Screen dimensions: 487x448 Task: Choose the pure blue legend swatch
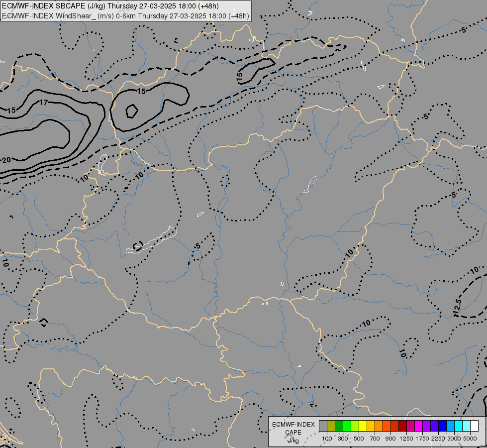443,426
